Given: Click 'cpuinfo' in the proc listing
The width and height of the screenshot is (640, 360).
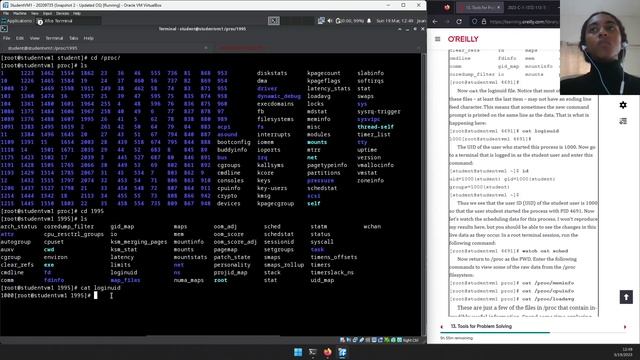Looking at the screenshot, I should pos(229,188).
